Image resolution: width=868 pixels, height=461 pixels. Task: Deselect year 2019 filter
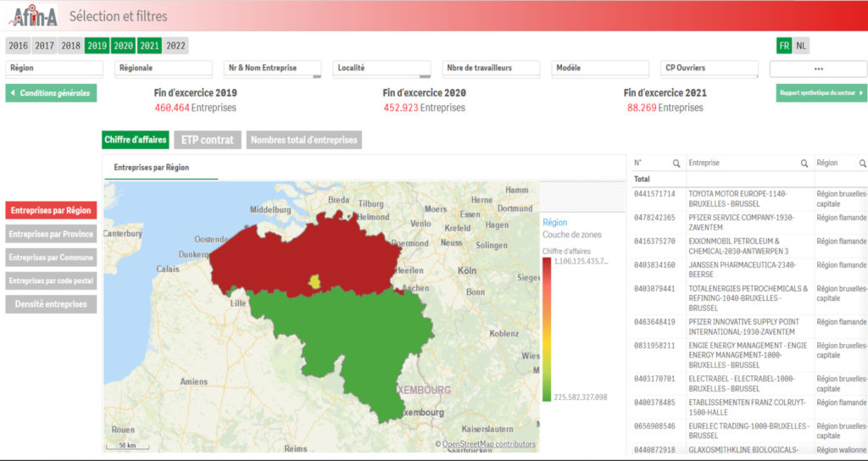click(97, 46)
